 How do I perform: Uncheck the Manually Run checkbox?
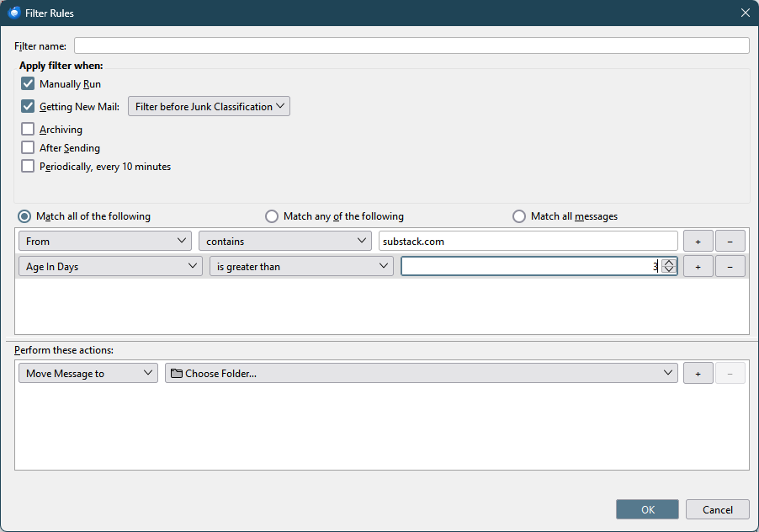coord(28,84)
